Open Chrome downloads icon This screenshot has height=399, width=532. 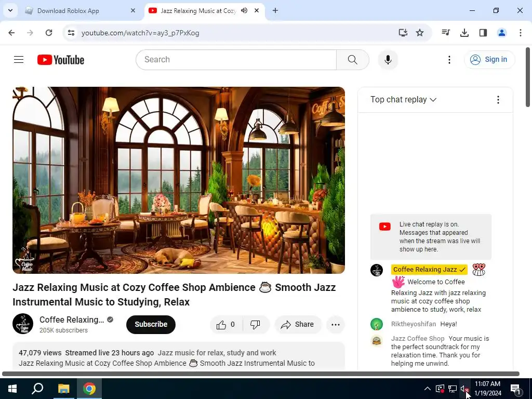pyautogui.click(x=464, y=33)
